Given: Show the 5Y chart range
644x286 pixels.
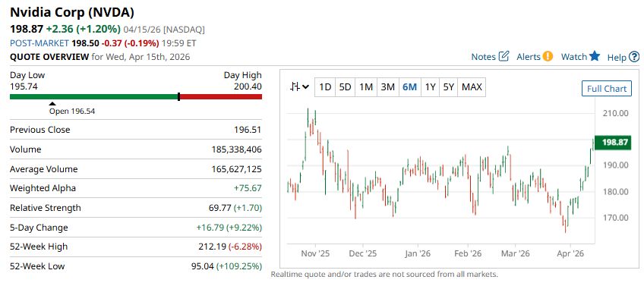Looking at the screenshot, I should coord(449,87).
